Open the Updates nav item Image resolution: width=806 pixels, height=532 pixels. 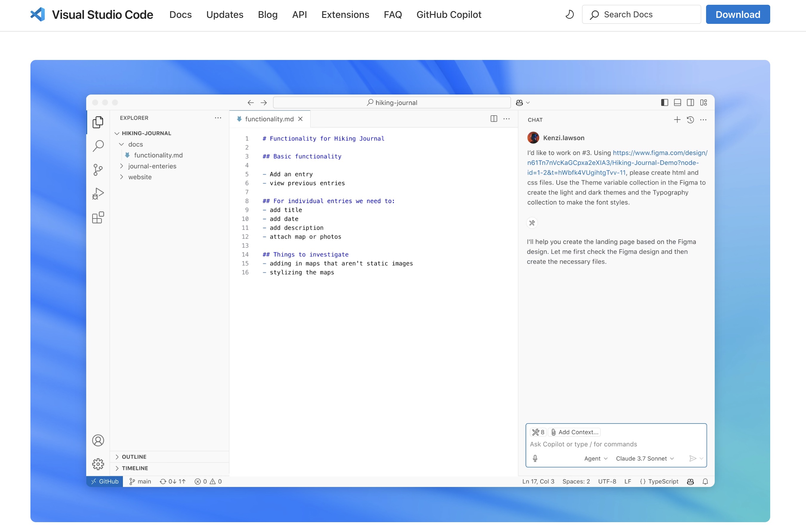[225, 15]
